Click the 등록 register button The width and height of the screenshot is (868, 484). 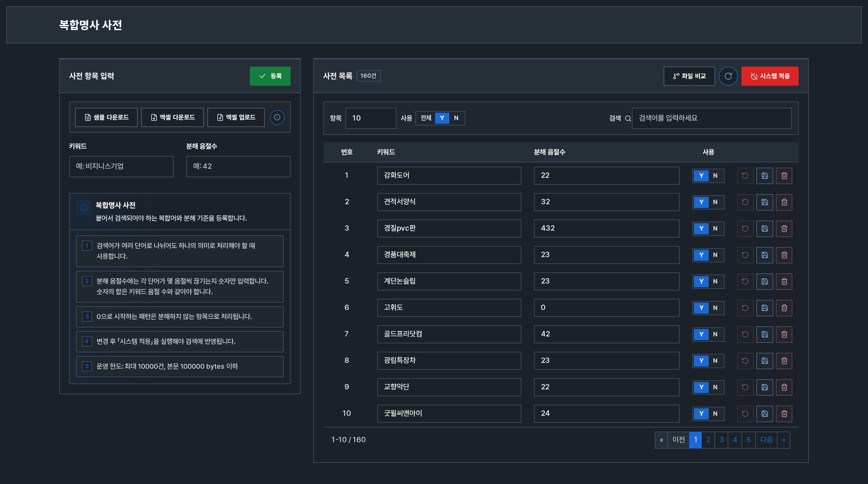(x=270, y=76)
